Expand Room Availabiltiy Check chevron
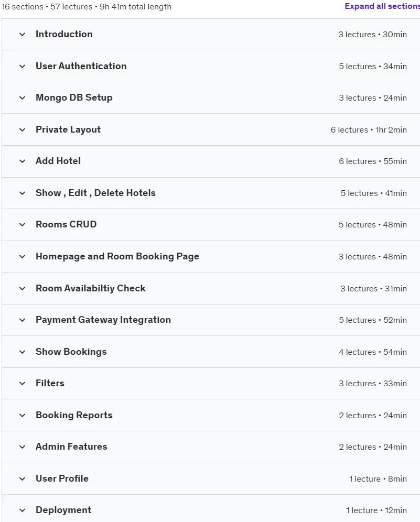 pos(23,289)
